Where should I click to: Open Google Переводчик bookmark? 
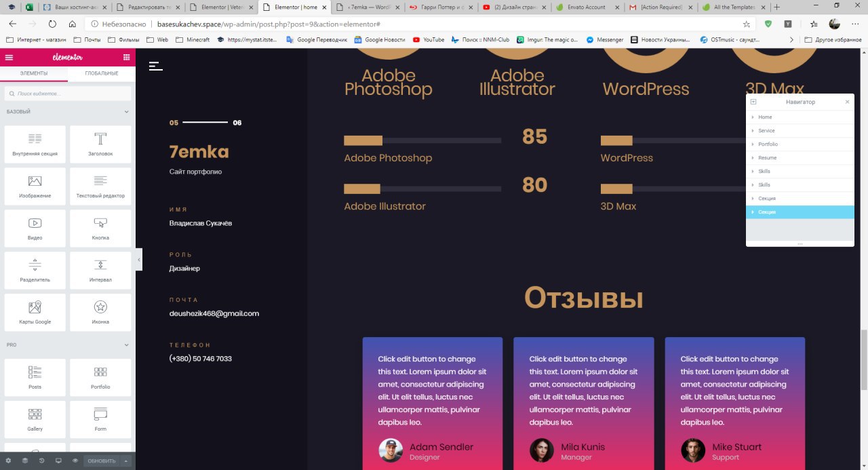(317, 39)
